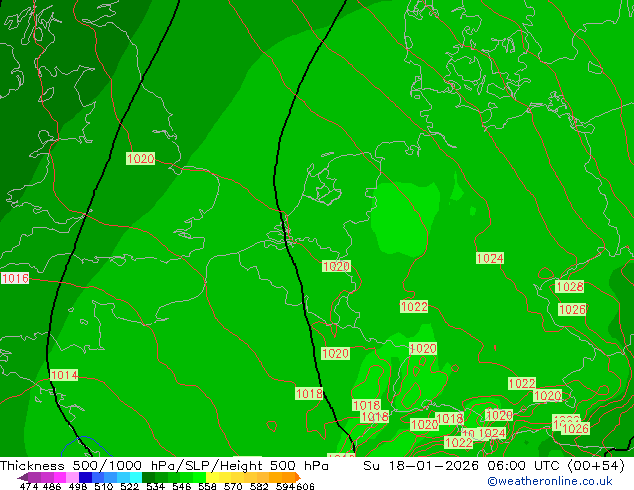Click the legend value 498
The height and width of the screenshot is (490, 634).
[x=78, y=486]
